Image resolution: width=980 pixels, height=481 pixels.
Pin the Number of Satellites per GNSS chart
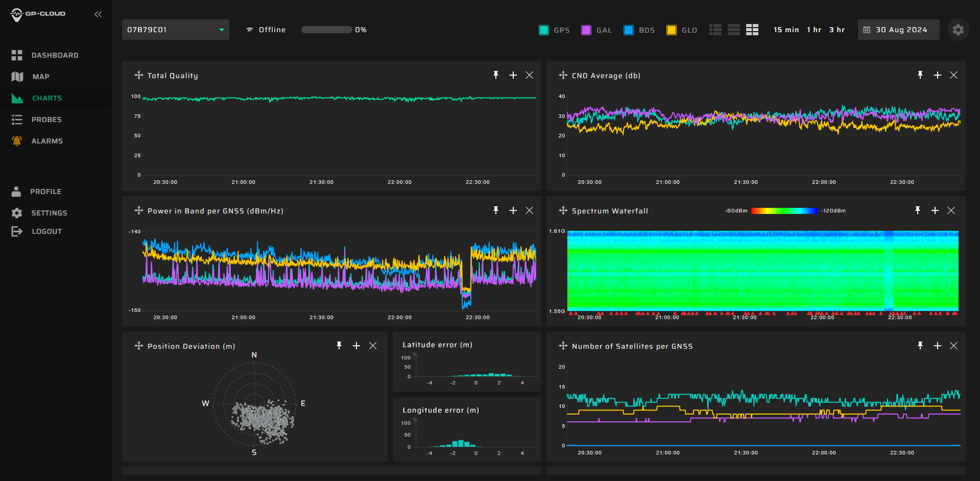[920, 346]
